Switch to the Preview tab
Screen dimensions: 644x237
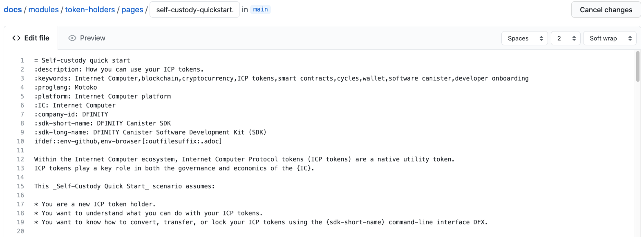tap(92, 38)
